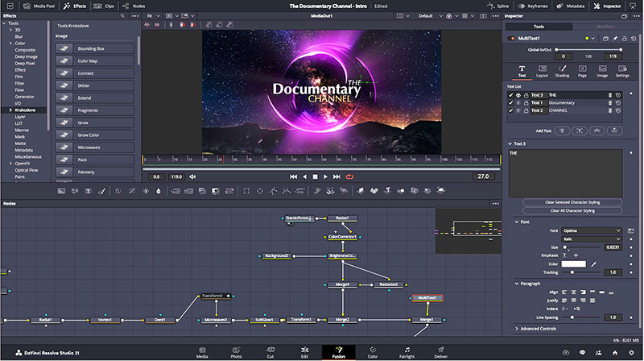
Task: Click the white Color swatch
Action: [573, 264]
